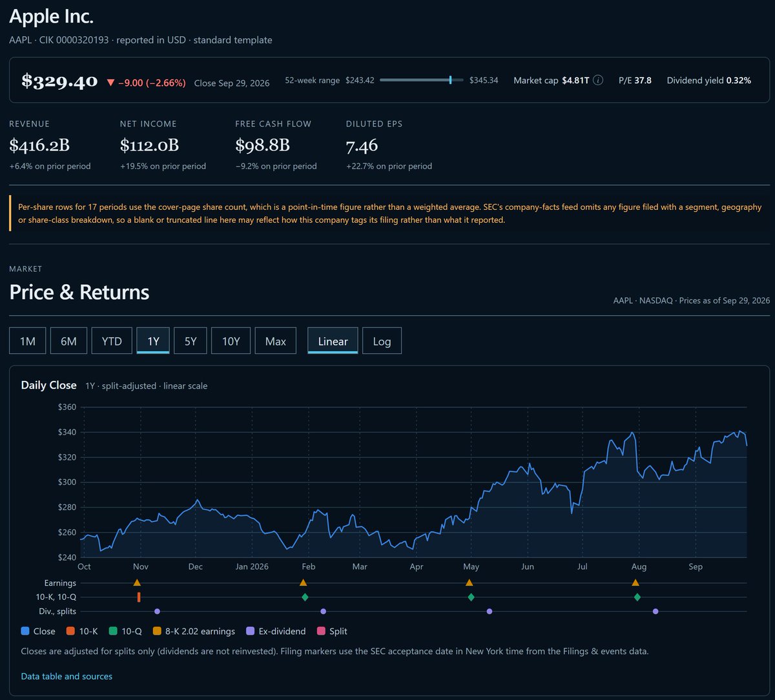Image resolution: width=775 pixels, height=700 pixels.
Task: Click the February ex-dividend dot
Action: [324, 611]
